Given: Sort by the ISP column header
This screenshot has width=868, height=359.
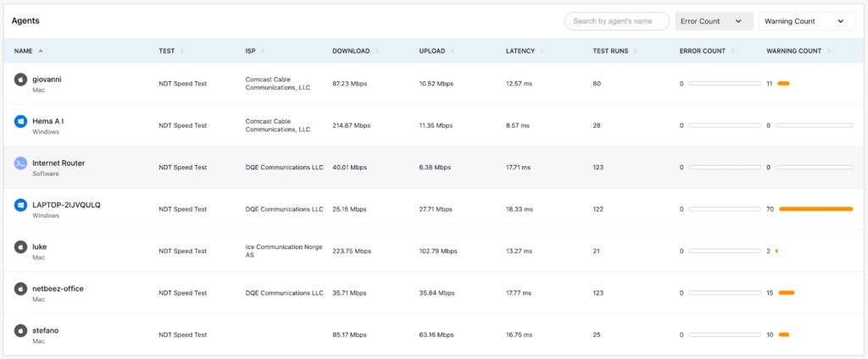Looking at the screenshot, I should pos(251,51).
